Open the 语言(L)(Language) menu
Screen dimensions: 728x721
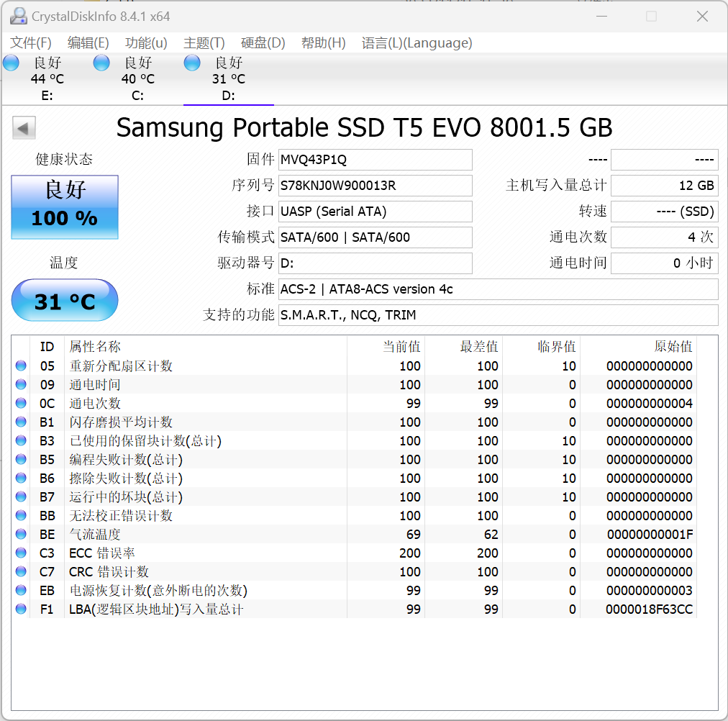click(417, 43)
